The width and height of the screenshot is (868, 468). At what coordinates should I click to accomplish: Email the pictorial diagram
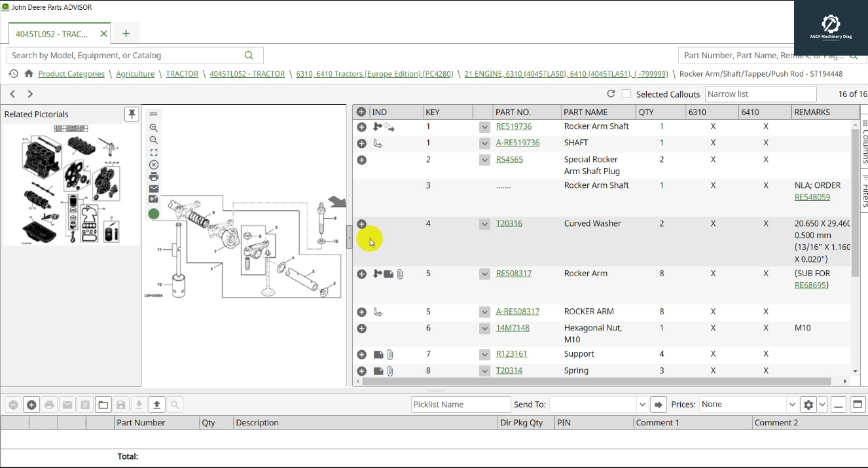153,189
